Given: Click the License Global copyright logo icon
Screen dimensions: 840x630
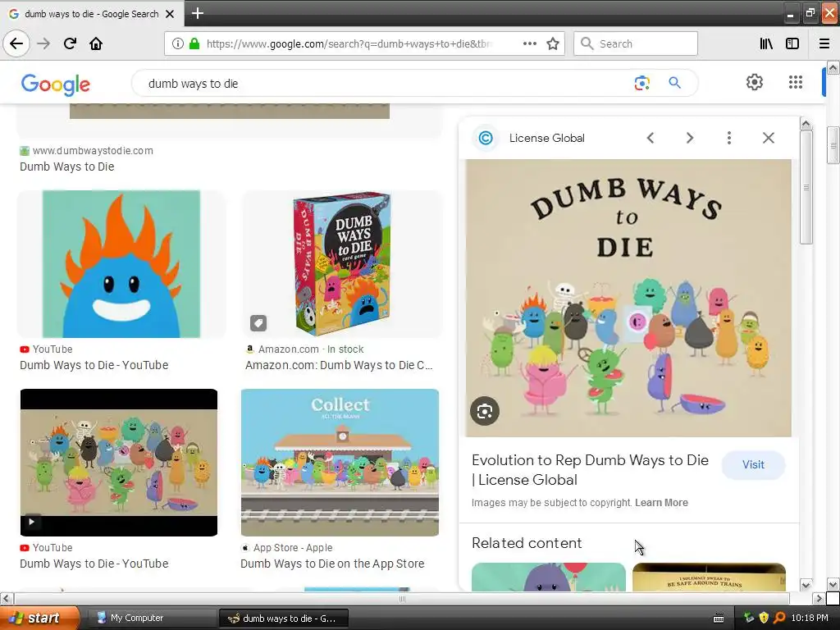Looking at the screenshot, I should [x=486, y=138].
